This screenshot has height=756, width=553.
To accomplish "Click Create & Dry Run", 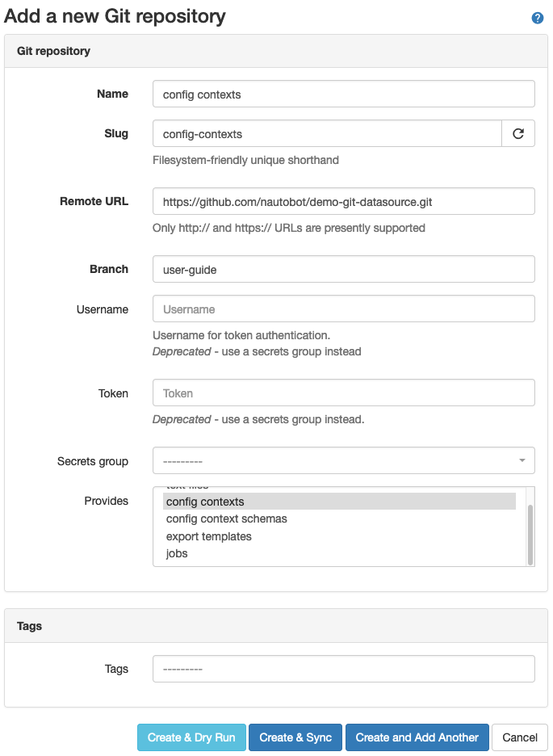I will (191, 737).
